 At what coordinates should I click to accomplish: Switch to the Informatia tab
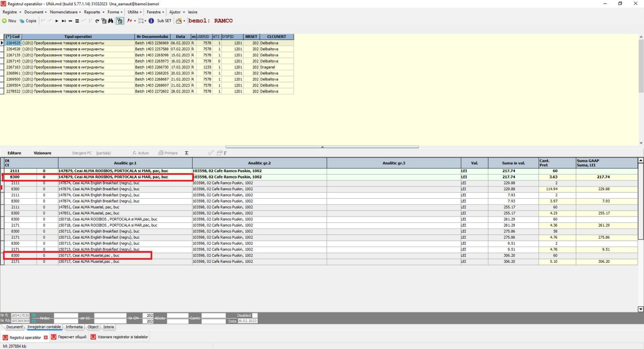pos(74,327)
